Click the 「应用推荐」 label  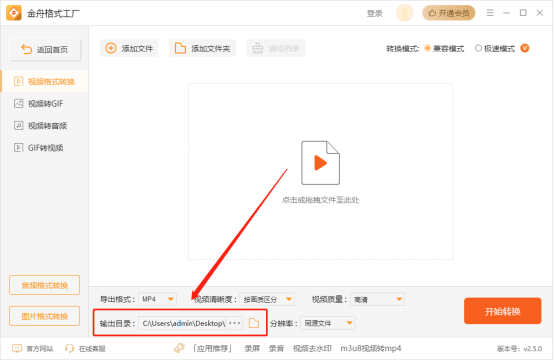click(212, 348)
